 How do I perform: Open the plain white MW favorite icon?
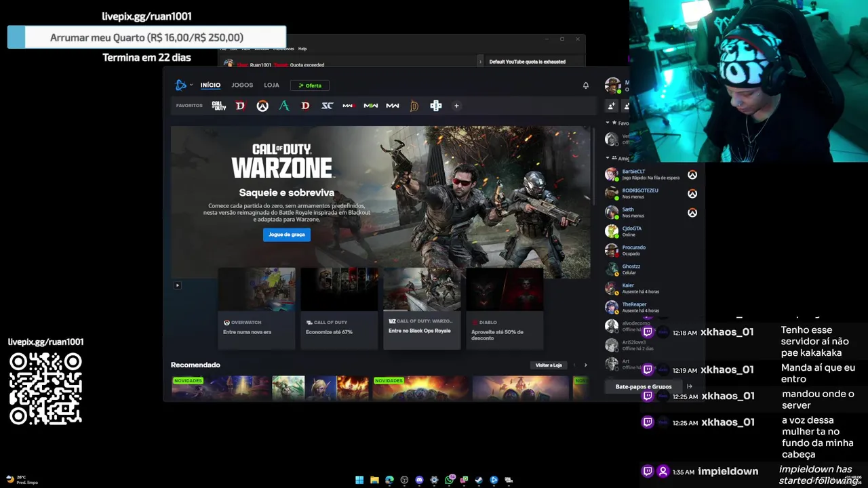(392, 106)
